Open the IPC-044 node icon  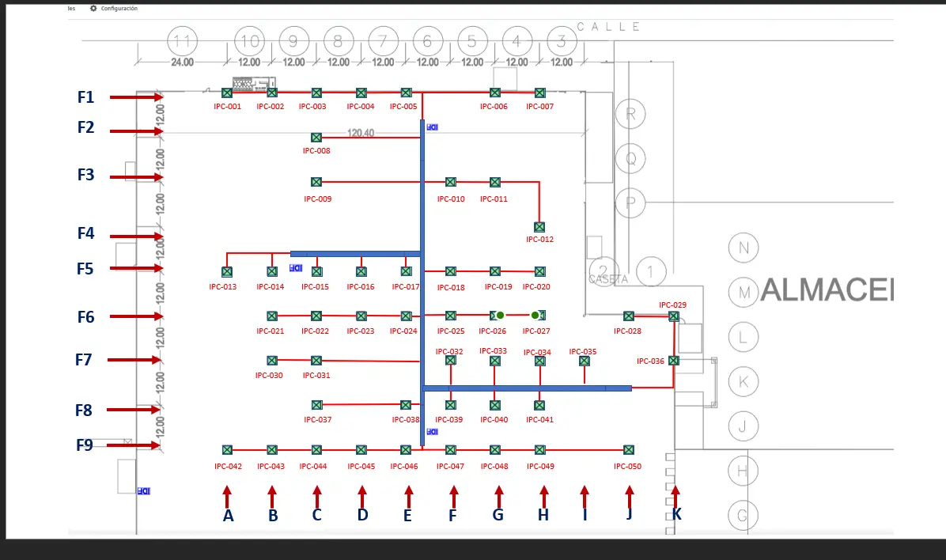(316, 449)
